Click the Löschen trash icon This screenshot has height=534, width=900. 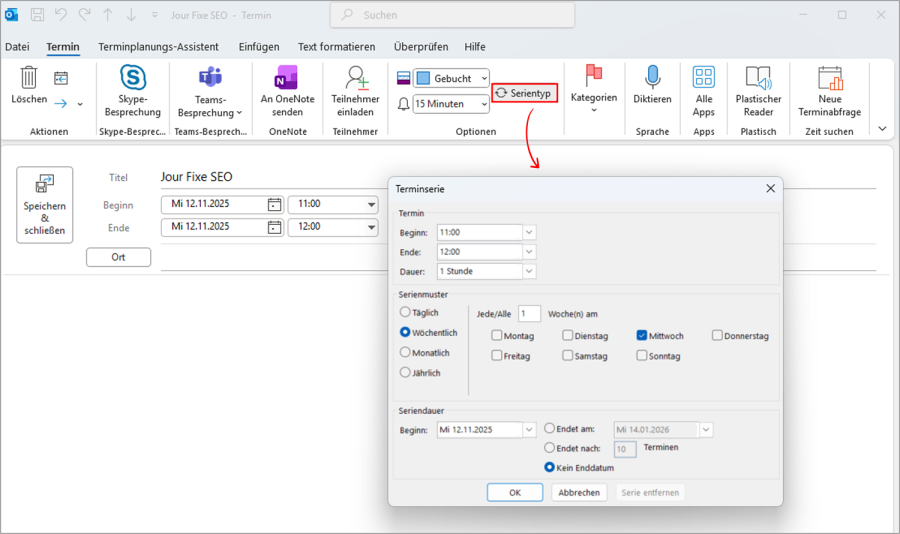[28, 77]
